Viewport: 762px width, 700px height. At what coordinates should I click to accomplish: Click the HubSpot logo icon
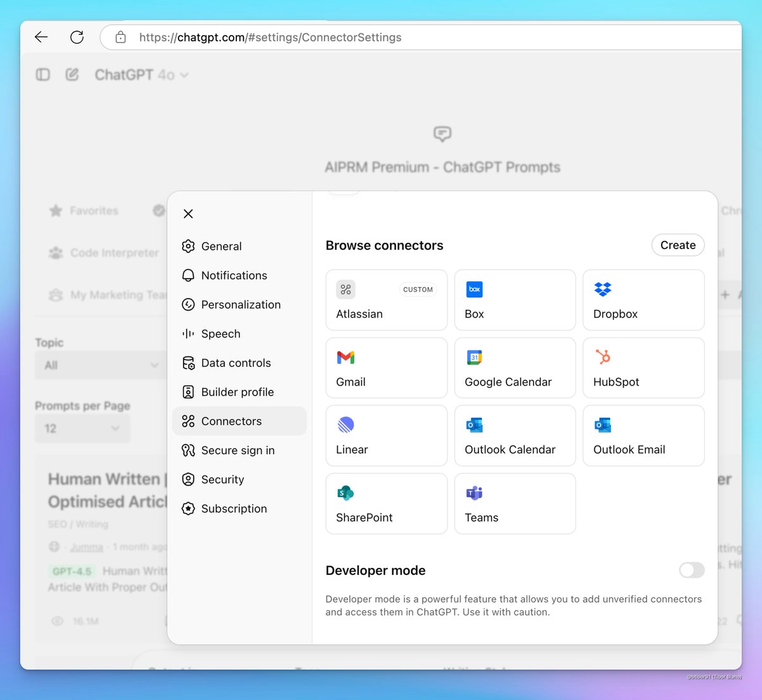click(603, 357)
